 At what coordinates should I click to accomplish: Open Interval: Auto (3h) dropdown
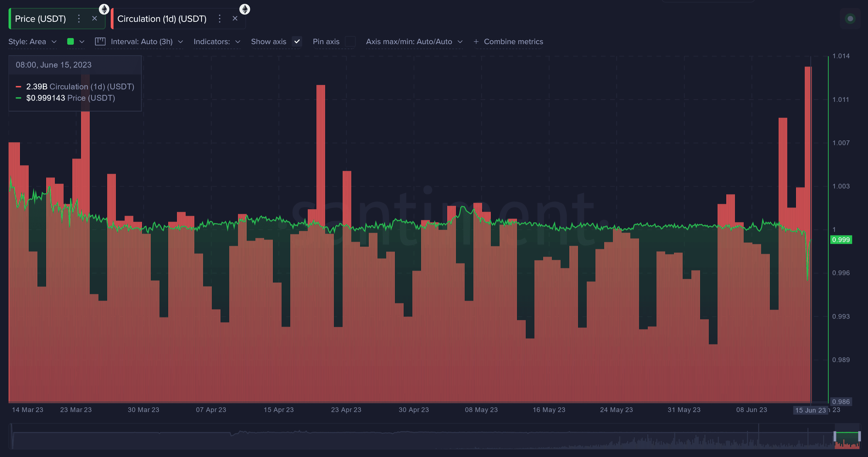(x=147, y=41)
